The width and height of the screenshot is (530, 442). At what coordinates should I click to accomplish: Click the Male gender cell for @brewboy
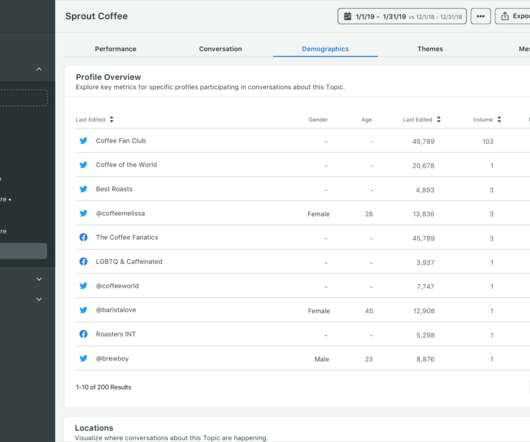(x=321, y=359)
